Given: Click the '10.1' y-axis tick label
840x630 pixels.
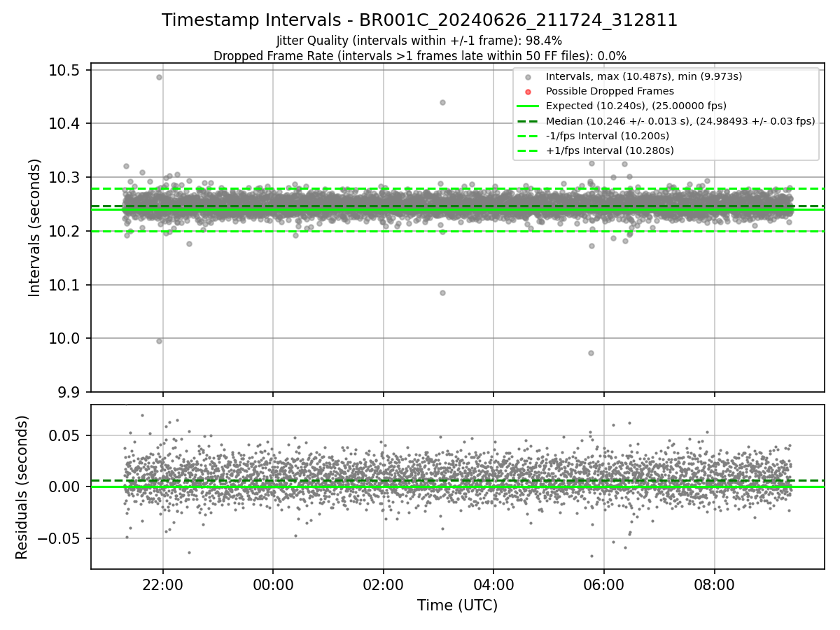Looking at the screenshot, I should [66, 285].
